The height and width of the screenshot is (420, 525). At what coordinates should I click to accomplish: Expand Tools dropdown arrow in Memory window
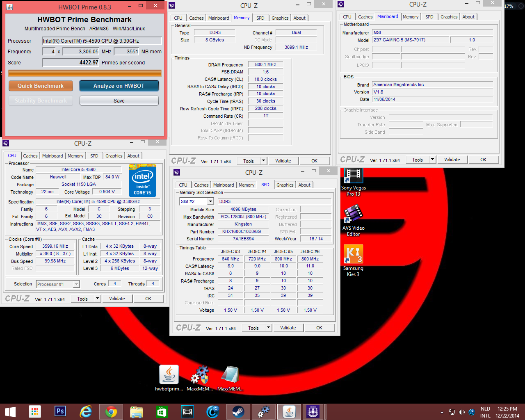pos(264,161)
